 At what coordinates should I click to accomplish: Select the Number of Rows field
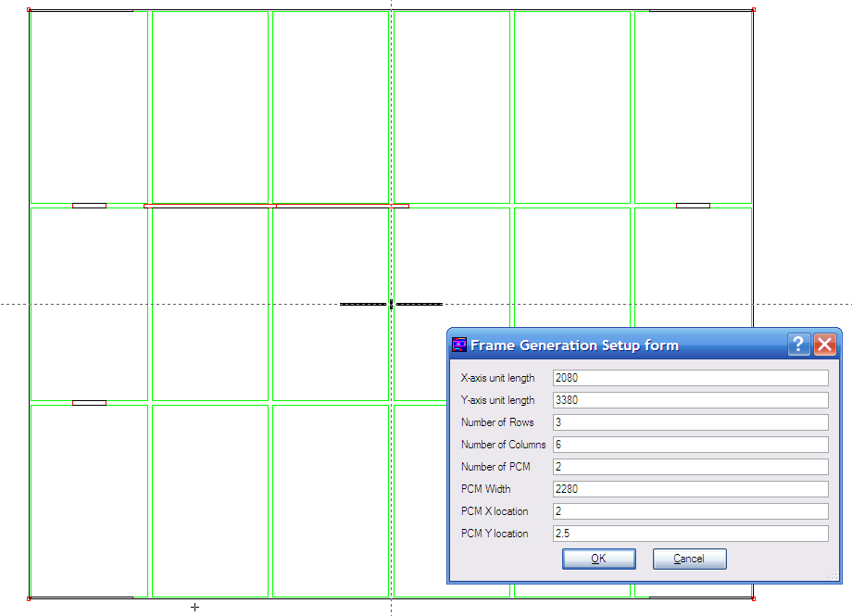[689, 422]
